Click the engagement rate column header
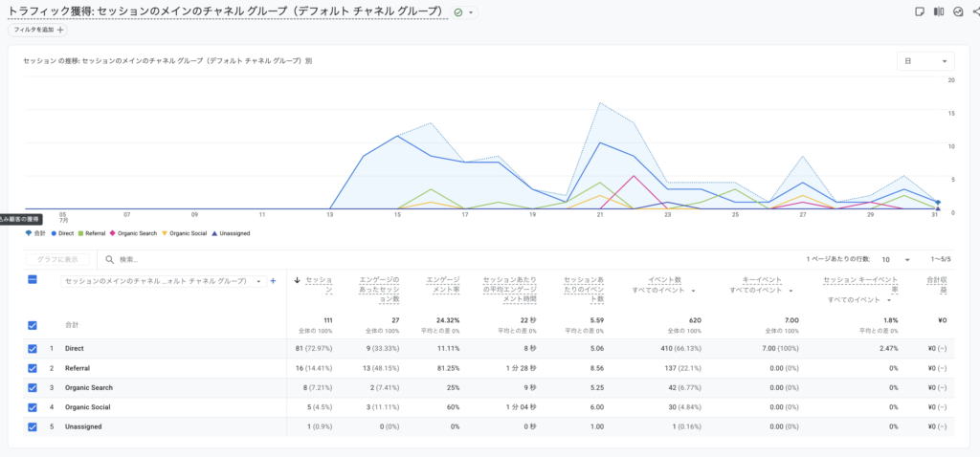Image resolution: width=980 pixels, height=457 pixels. coord(442,285)
